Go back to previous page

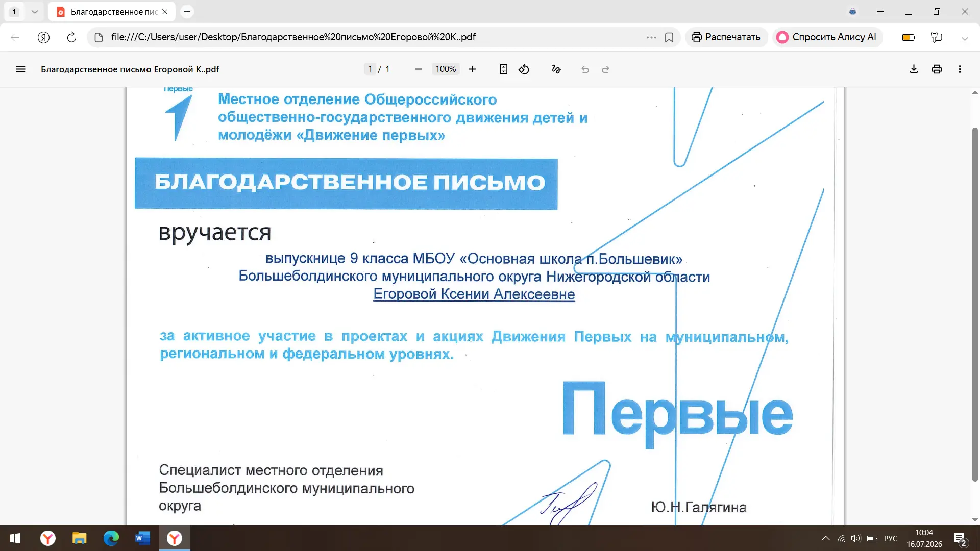(15, 37)
